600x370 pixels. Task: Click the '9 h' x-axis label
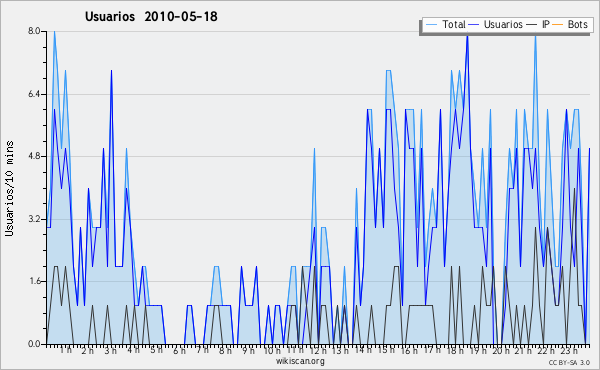click(x=248, y=351)
